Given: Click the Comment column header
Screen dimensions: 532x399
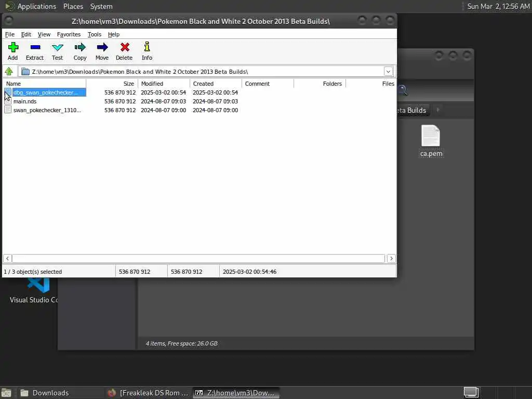Looking at the screenshot, I should (268, 84).
